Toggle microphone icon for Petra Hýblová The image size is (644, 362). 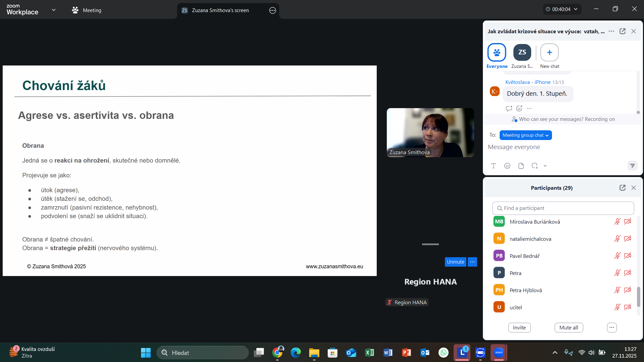[617, 290]
